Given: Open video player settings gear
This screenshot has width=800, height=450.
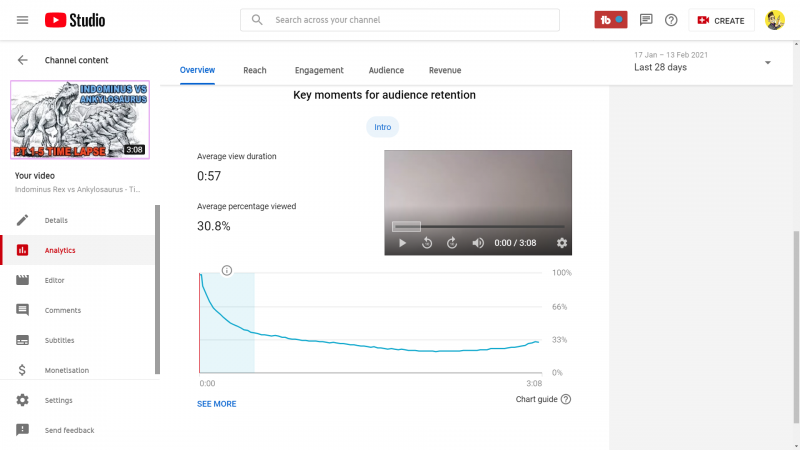Looking at the screenshot, I should pyautogui.click(x=561, y=243).
